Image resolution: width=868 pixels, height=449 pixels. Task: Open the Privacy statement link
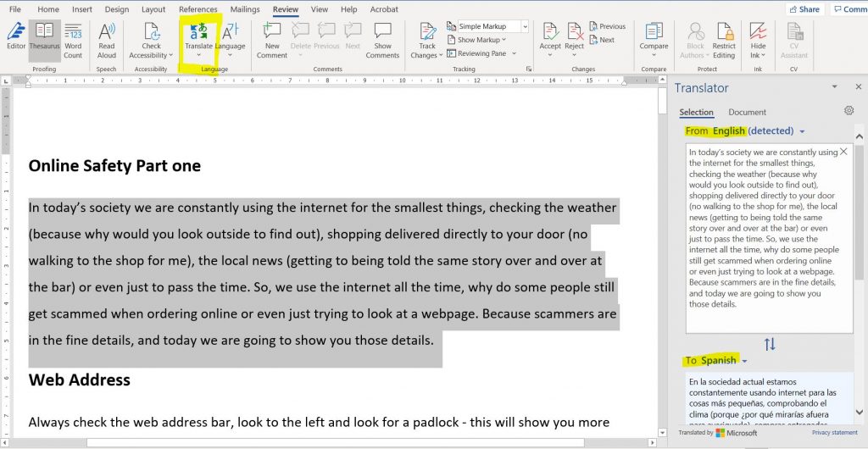(834, 433)
